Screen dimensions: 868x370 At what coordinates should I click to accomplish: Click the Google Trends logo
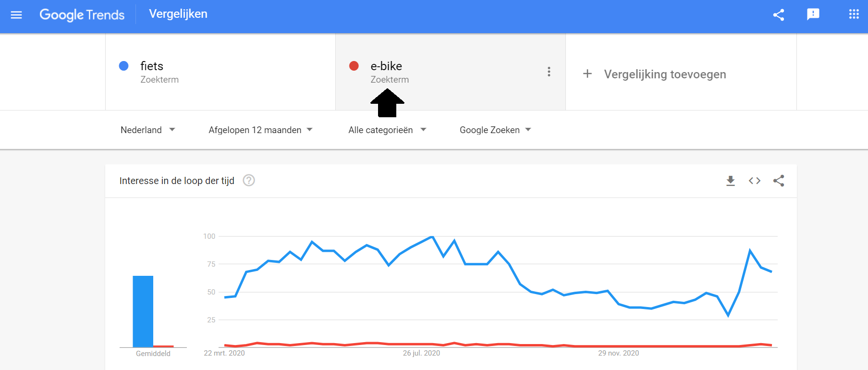(82, 14)
